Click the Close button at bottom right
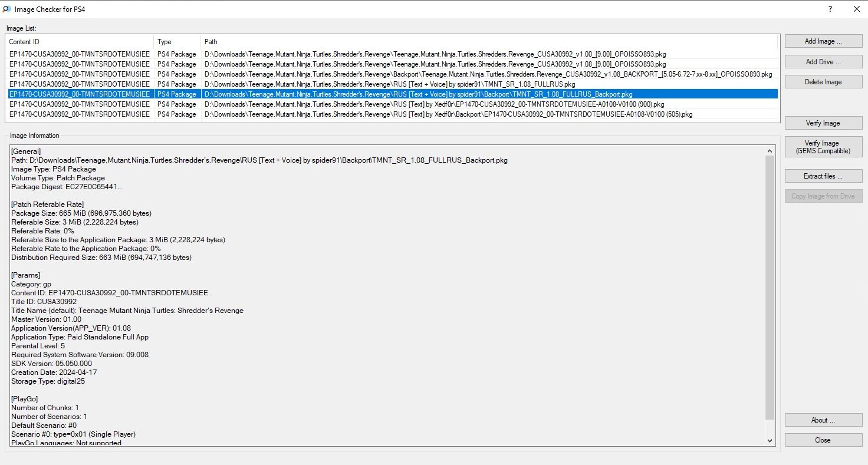The width and height of the screenshot is (868, 465). pyautogui.click(x=823, y=440)
